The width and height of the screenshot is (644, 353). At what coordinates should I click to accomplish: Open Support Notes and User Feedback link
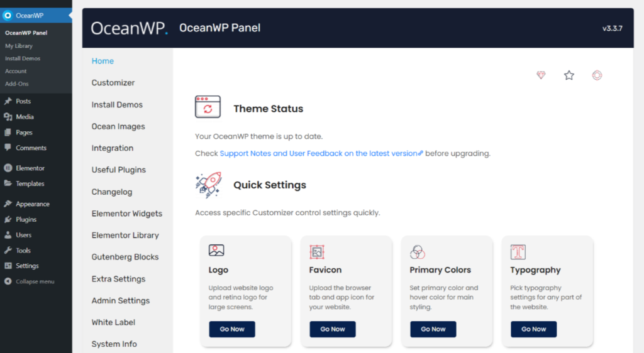point(321,153)
